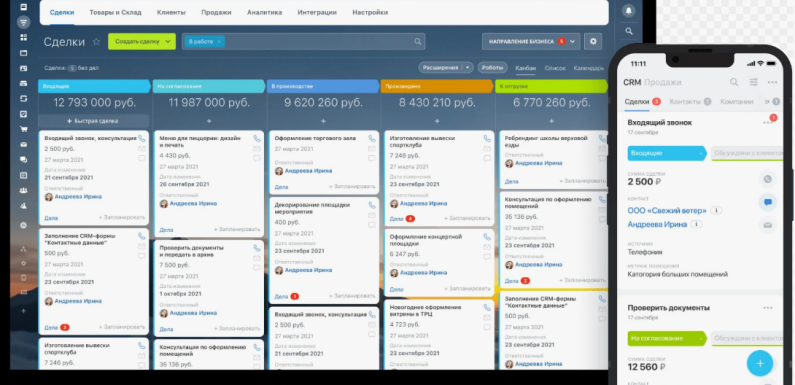Tap the blue chat icon on the mobile deal

point(768,202)
